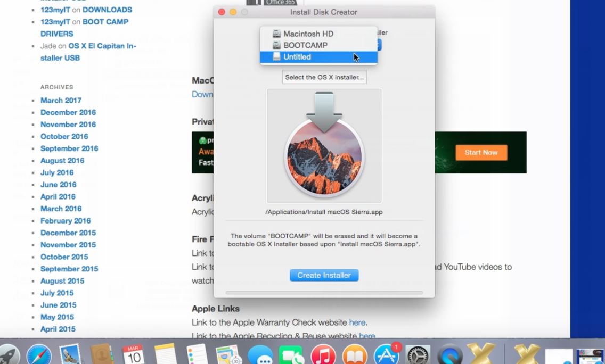Open Apple Warranty Check here link
The image size is (605, 364).
coord(357,322)
